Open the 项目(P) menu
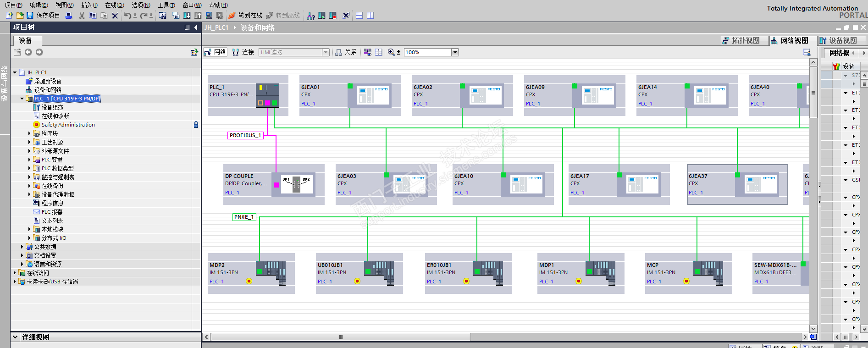868x348 pixels. (x=13, y=5)
